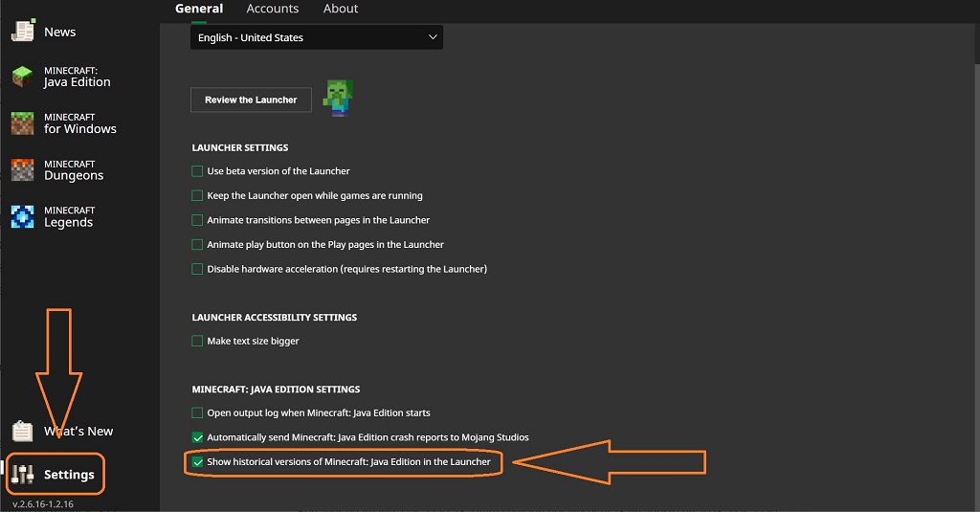Disable automatic crash reports to Mojang Studios
This screenshot has height=512, width=980.
(x=197, y=437)
